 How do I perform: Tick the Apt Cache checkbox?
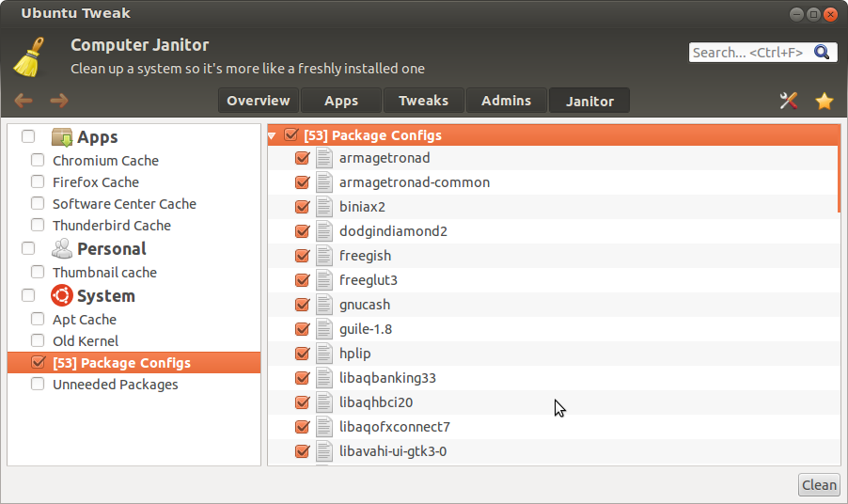(x=38, y=320)
